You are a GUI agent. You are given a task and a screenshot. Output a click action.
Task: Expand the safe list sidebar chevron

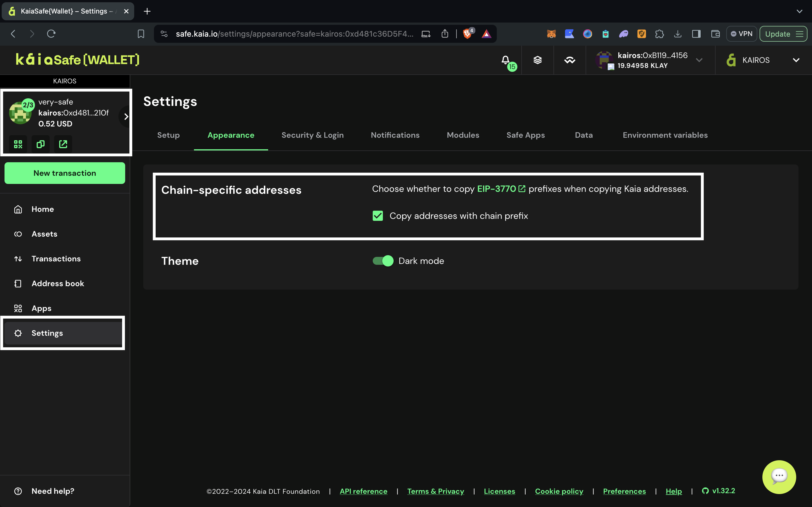click(x=126, y=116)
